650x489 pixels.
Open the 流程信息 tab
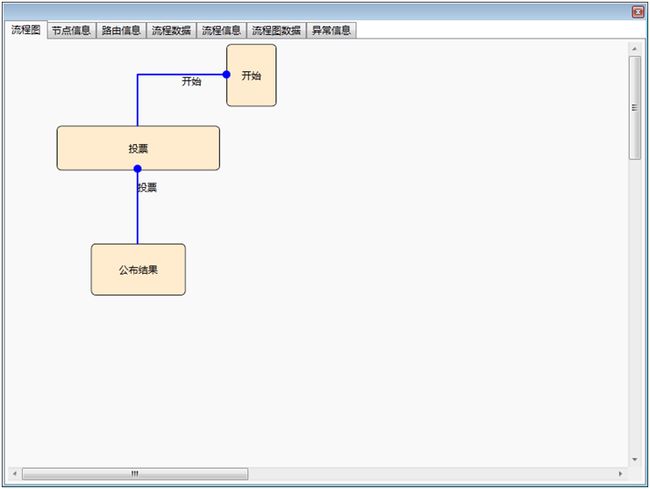(x=221, y=30)
